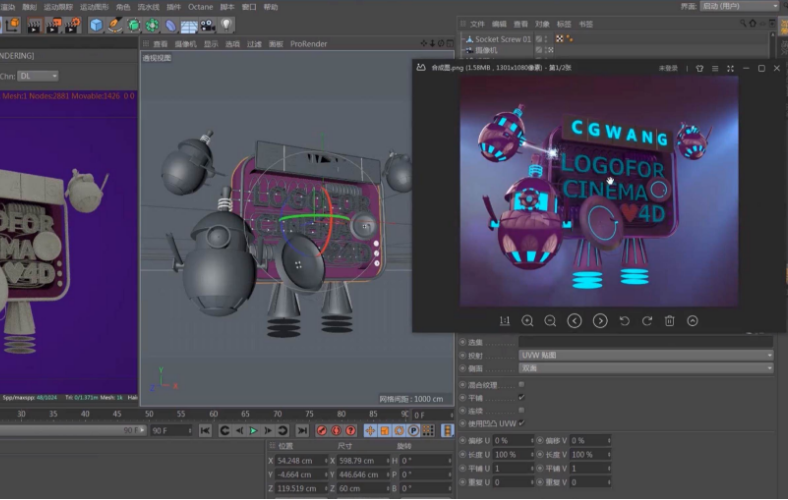Viewport: 788px width, 500px height.
Task: Open the 界面 layout dropdown
Action: point(739,6)
